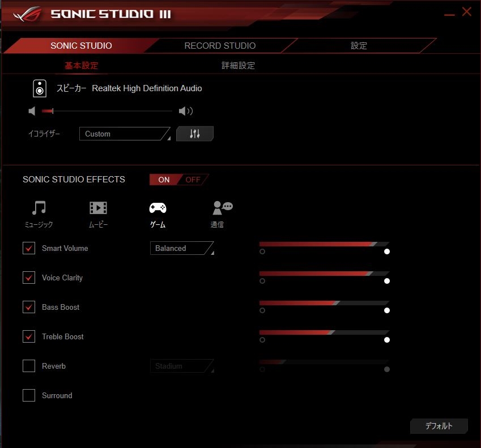Click the イコライザー label
This screenshot has height=448, width=481.
44,134
